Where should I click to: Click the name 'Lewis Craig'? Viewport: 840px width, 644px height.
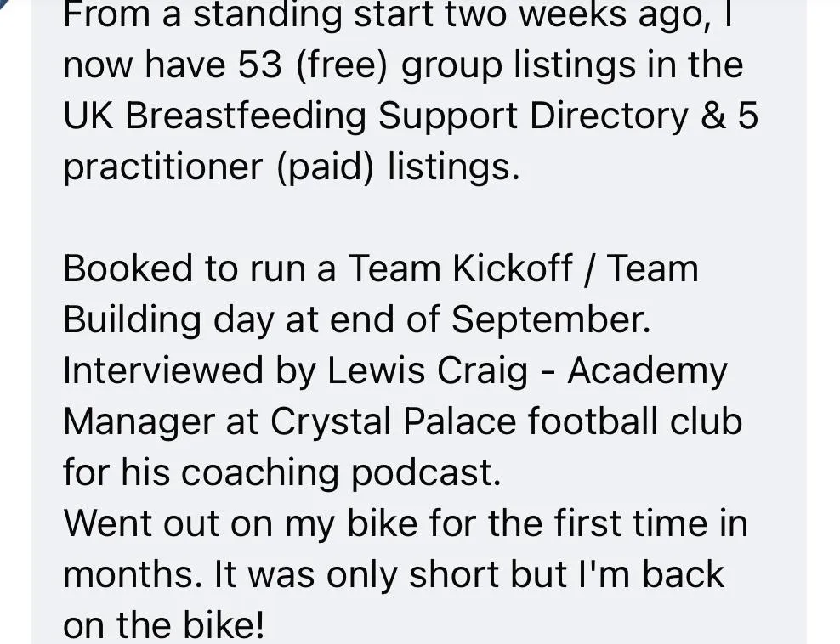428,371
